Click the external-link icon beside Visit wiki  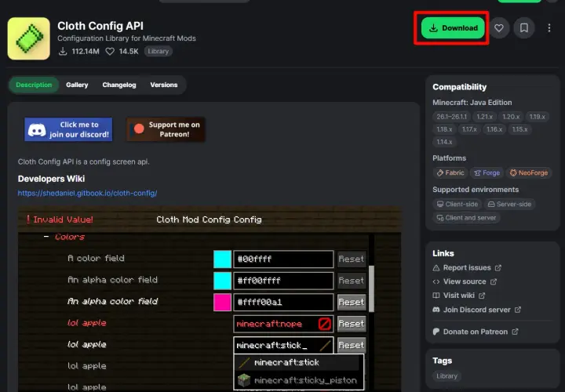coord(482,296)
